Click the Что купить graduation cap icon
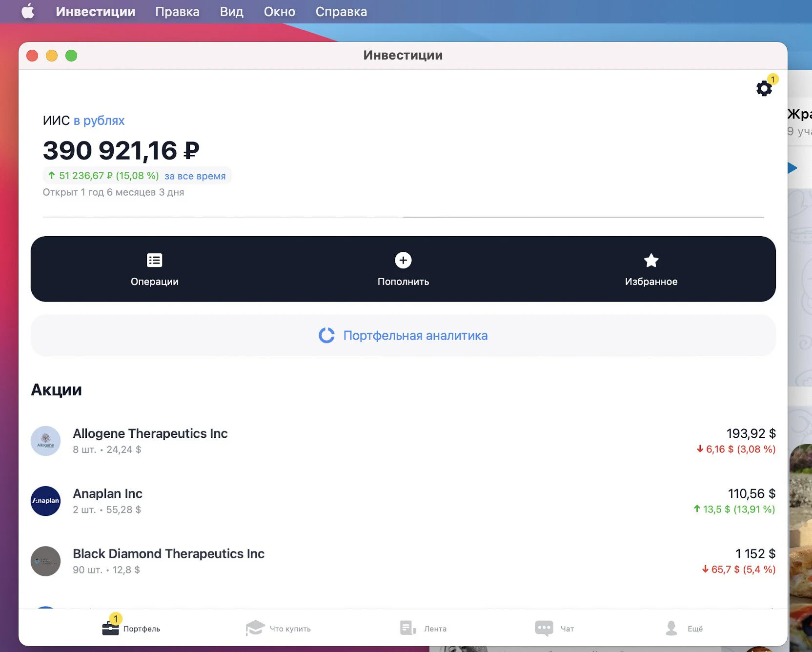Viewport: 812px width, 652px height. click(x=255, y=628)
